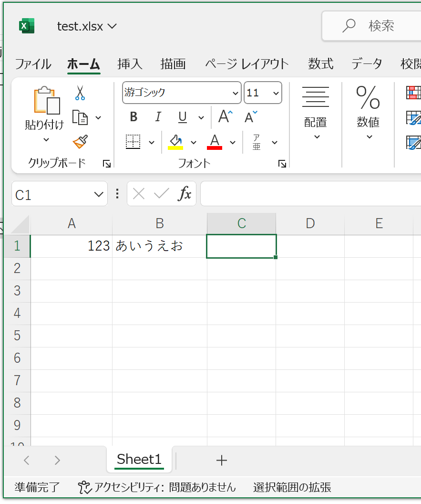Click the accessibility checker status icon
The image size is (421, 504).
coord(85,488)
